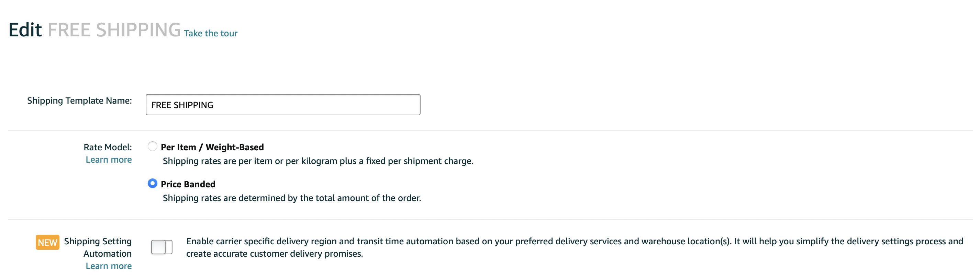Click the per kilogram shipping rates description
Viewport: 980px width, 280px height.
pyautogui.click(x=318, y=161)
